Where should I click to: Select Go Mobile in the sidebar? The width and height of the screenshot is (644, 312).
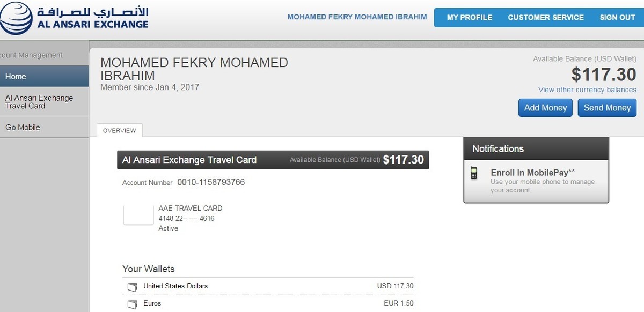pyautogui.click(x=44, y=128)
